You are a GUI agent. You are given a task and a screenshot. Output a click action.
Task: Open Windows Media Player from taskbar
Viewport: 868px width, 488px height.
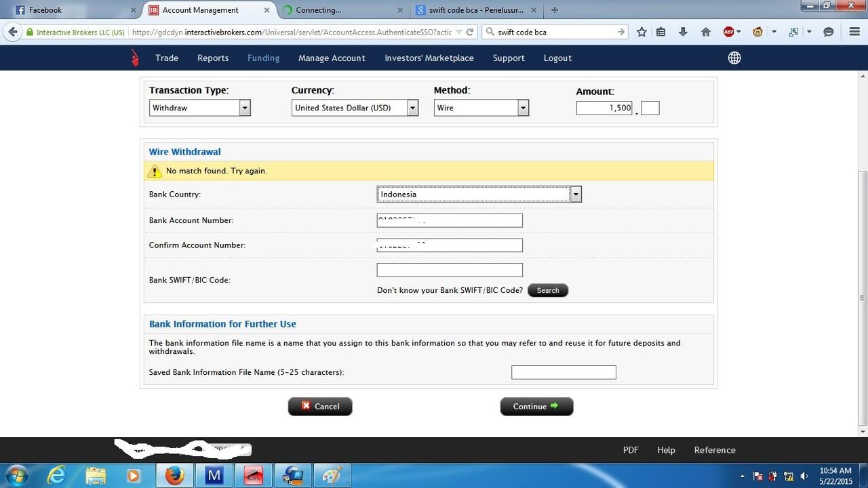coord(134,476)
